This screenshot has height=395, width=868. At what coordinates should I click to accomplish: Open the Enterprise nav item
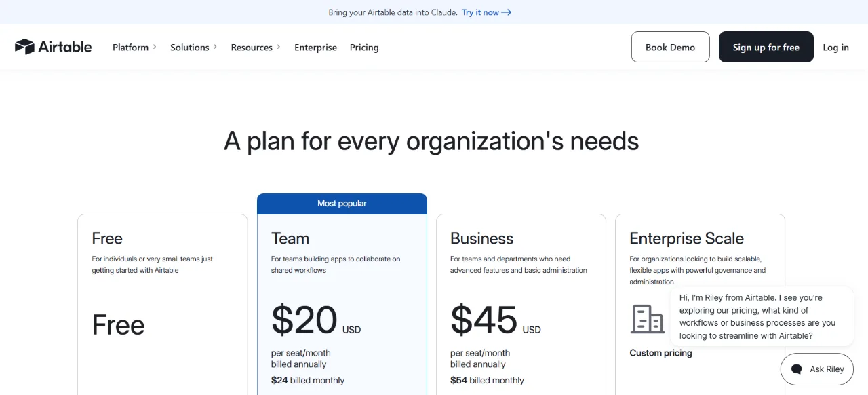point(315,48)
